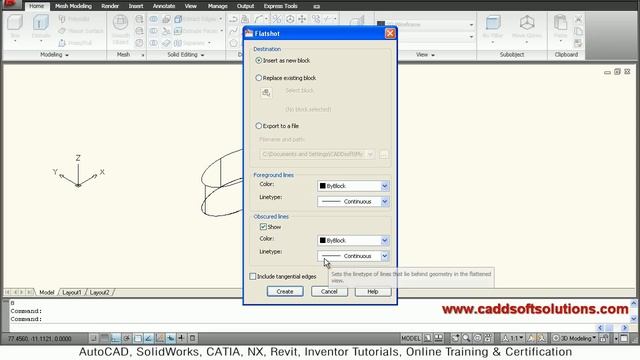
Task: Open the Annotate ribbon tab
Action: coord(164,6)
